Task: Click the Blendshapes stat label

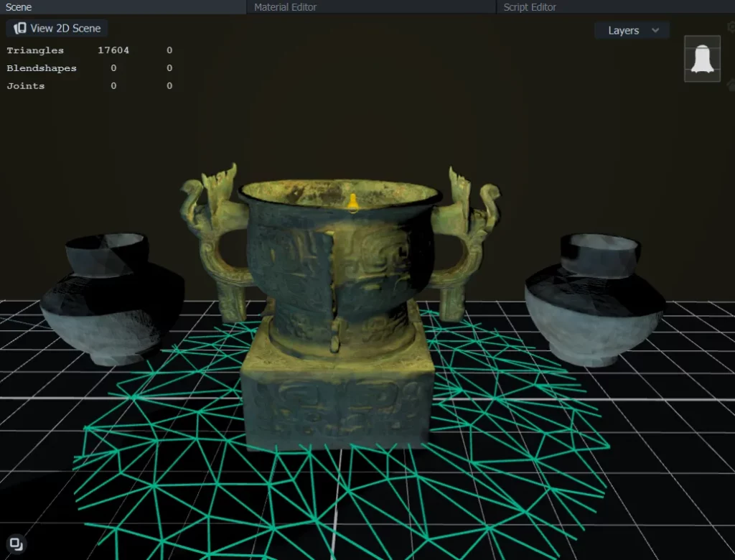Action: [x=42, y=68]
